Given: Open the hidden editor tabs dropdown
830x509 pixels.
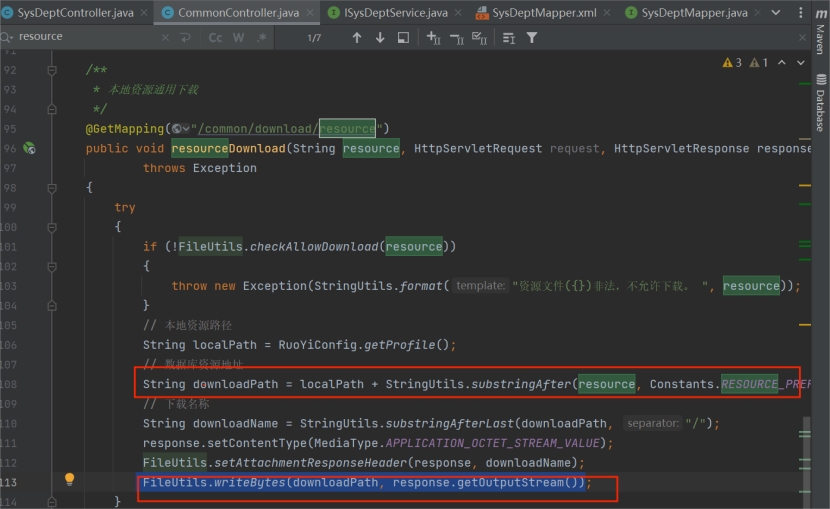Looking at the screenshot, I should click(775, 12).
